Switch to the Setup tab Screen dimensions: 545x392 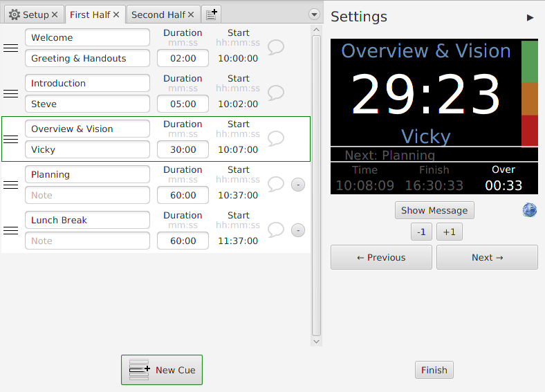[29, 15]
